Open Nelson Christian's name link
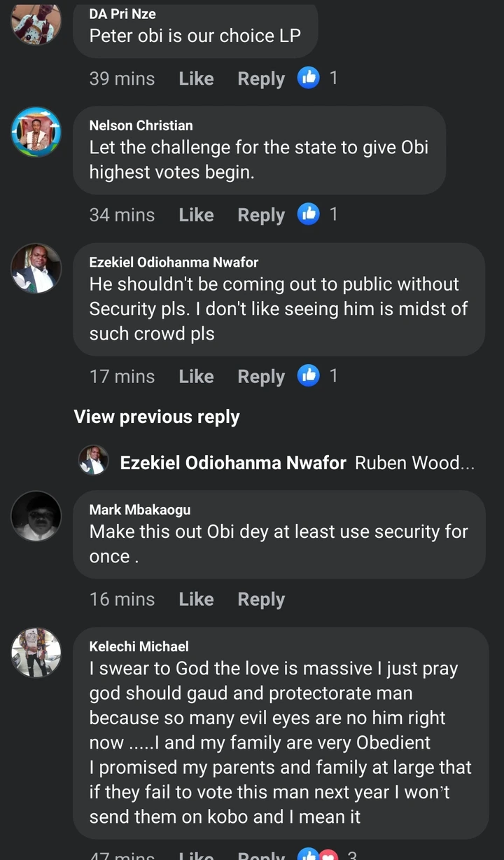Image resolution: width=504 pixels, height=860 pixels. coord(141,125)
